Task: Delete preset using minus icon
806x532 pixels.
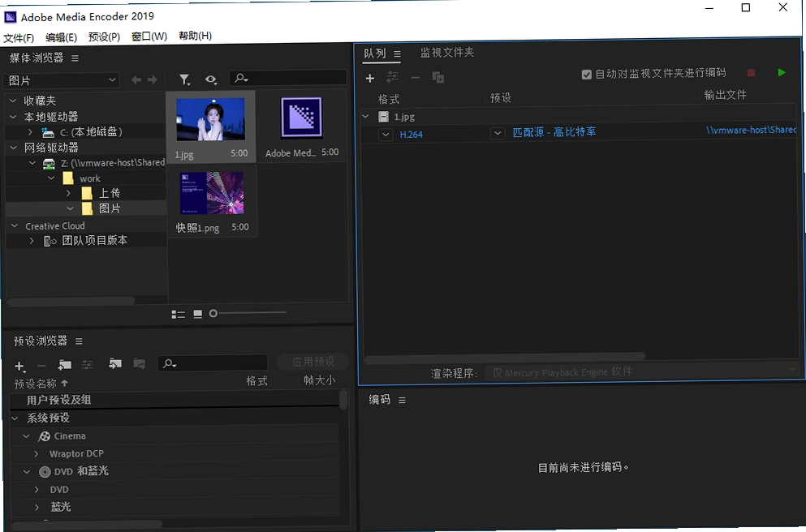Action: point(42,366)
